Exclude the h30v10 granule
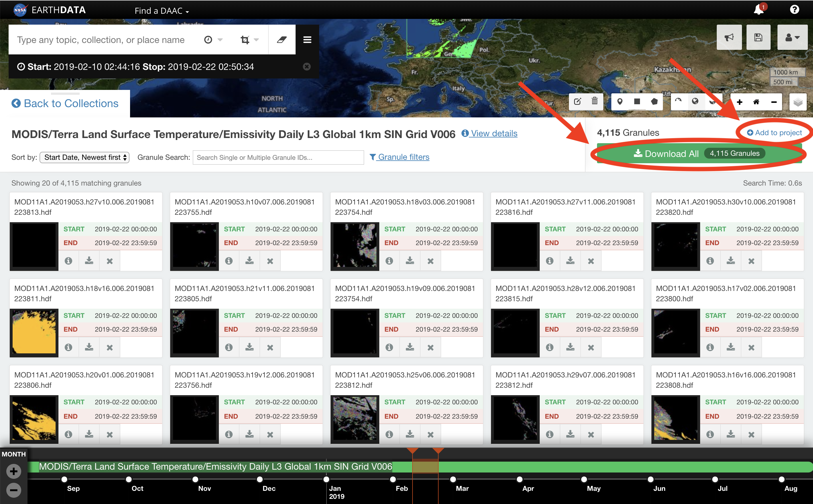813x504 pixels. (751, 261)
